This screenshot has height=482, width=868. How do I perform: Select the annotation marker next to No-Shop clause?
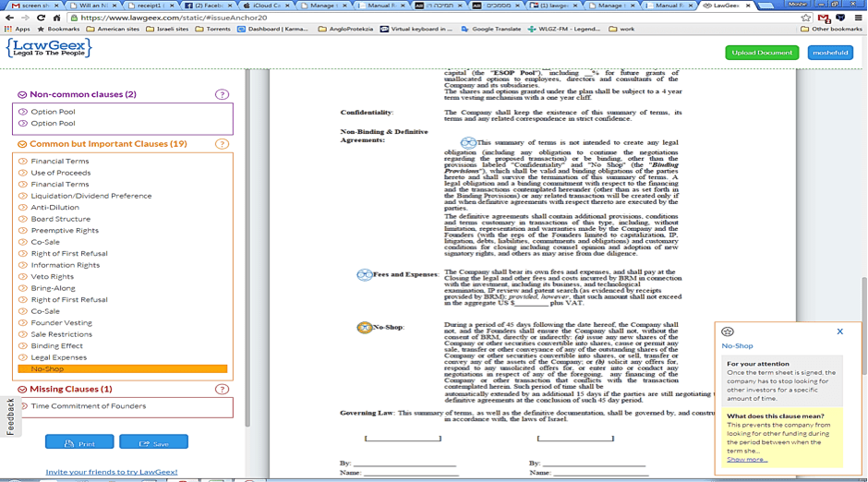(365, 327)
